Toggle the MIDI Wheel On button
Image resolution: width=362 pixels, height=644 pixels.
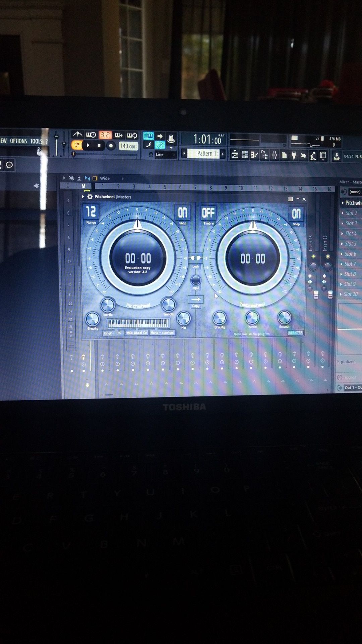[137, 333]
